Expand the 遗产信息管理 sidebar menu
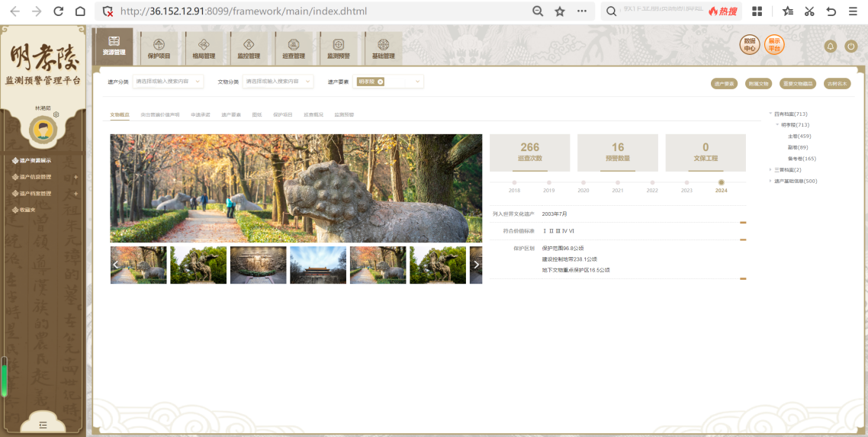The height and width of the screenshot is (437, 868). (x=76, y=177)
